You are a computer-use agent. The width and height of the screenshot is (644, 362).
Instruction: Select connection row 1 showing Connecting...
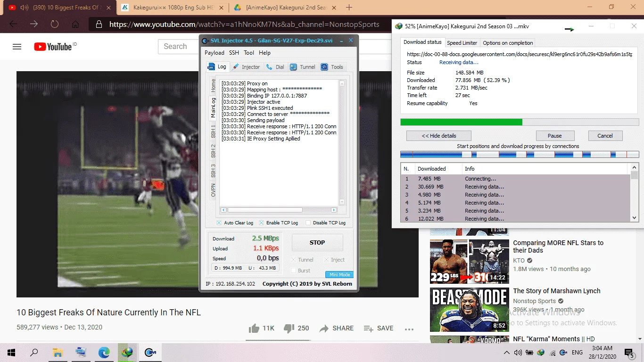(x=516, y=179)
